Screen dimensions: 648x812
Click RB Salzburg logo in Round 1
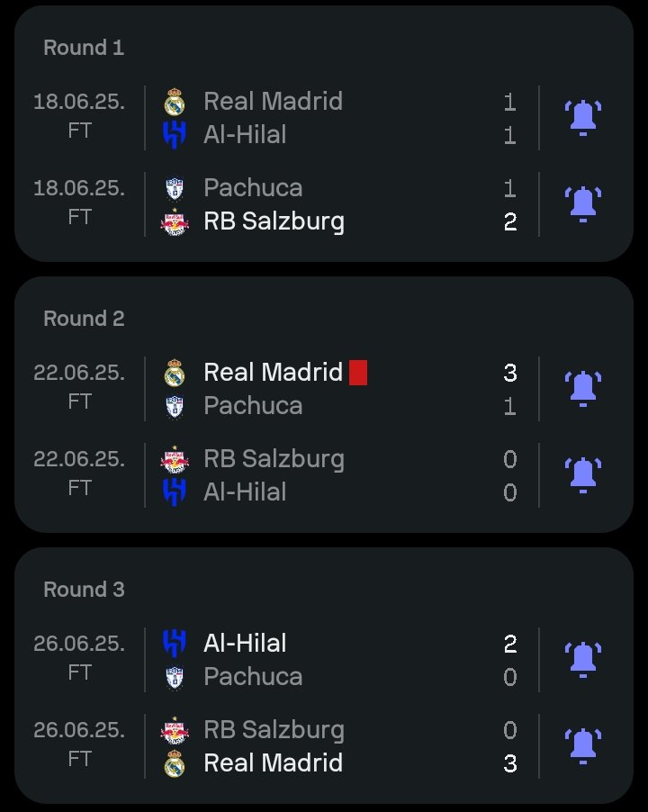(175, 221)
